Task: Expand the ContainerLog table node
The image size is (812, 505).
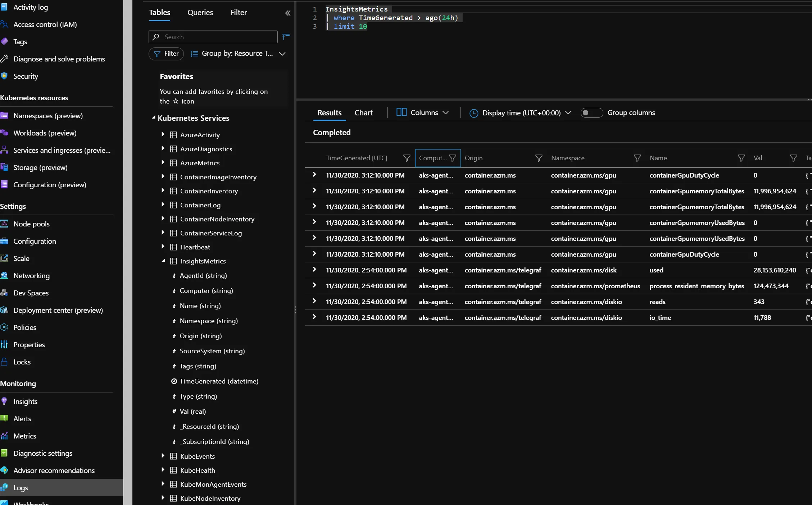Action: point(163,205)
